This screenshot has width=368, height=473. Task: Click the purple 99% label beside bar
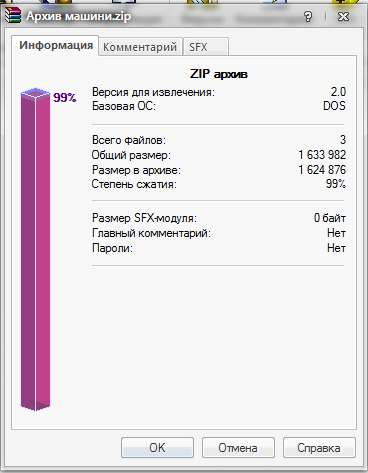coord(65,97)
